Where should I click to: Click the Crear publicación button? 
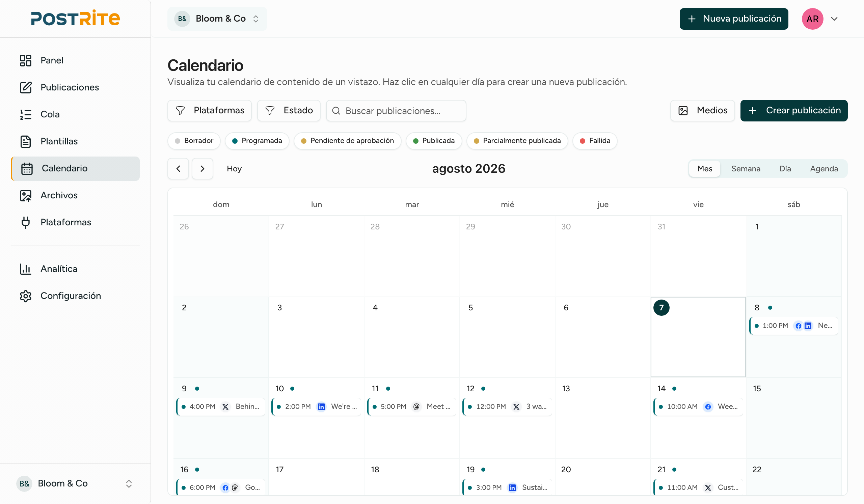(x=794, y=111)
